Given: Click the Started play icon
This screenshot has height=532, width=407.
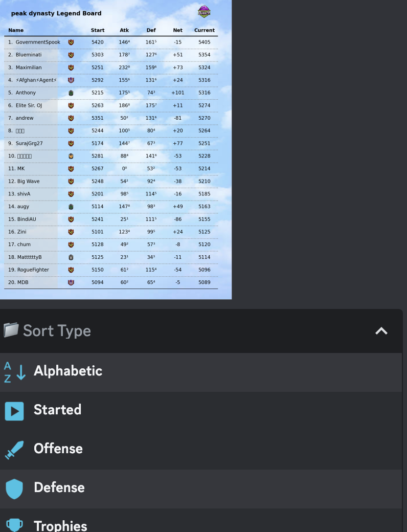Looking at the screenshot, I should point(14,411).
